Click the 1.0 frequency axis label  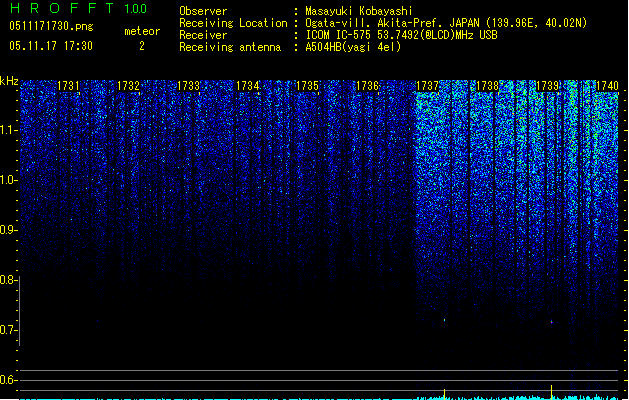tap(7, 180)
